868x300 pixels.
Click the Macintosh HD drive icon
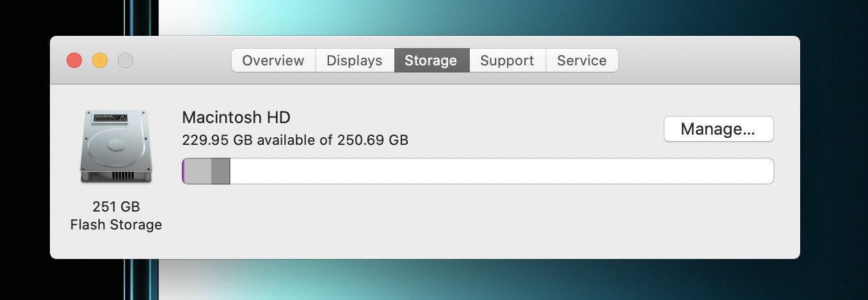coord(117,146)
